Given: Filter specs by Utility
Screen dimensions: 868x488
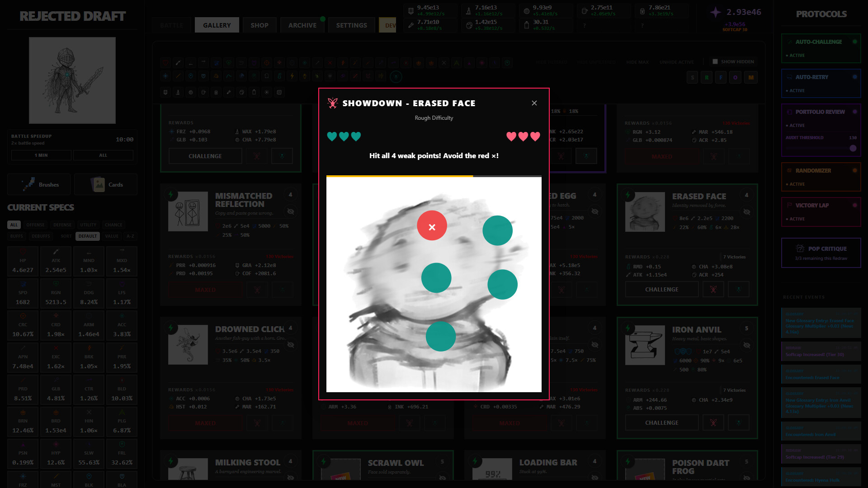Looking at the screenshot, I should click(x=88, y=225).
